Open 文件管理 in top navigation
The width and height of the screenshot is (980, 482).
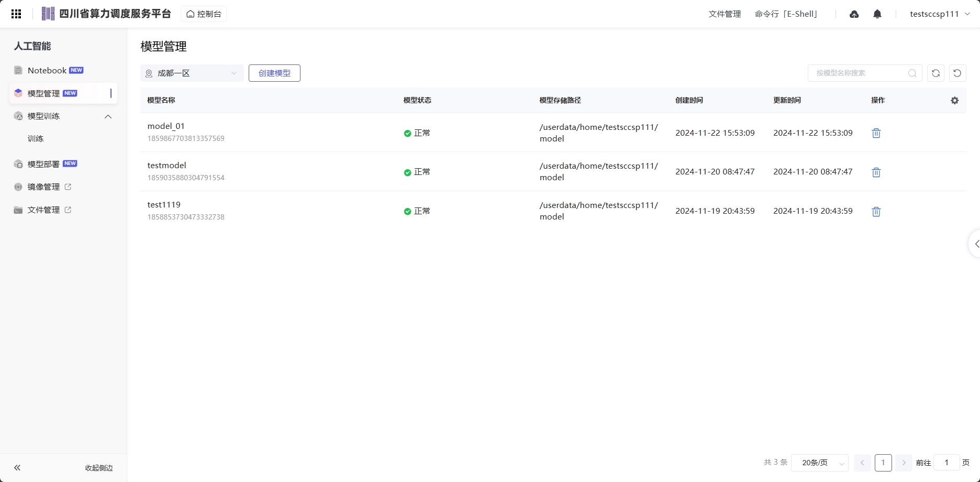(x=725, y=14)
